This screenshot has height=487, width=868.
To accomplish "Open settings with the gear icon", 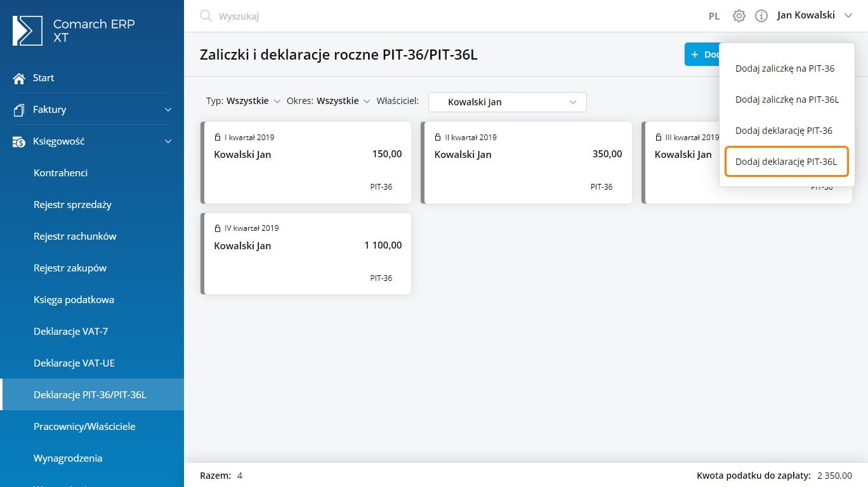I will pyautogui.click(x=739, y=16).
